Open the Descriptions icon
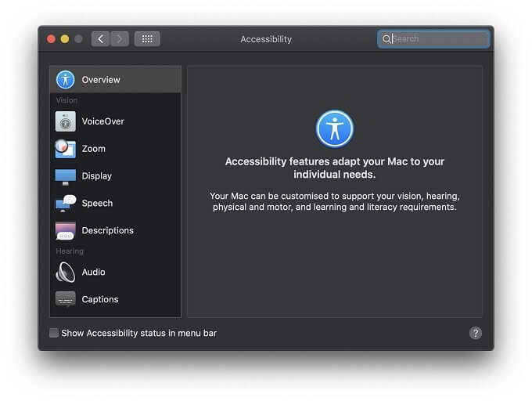The width and height of the screenshot is (532, 401). 65,230
